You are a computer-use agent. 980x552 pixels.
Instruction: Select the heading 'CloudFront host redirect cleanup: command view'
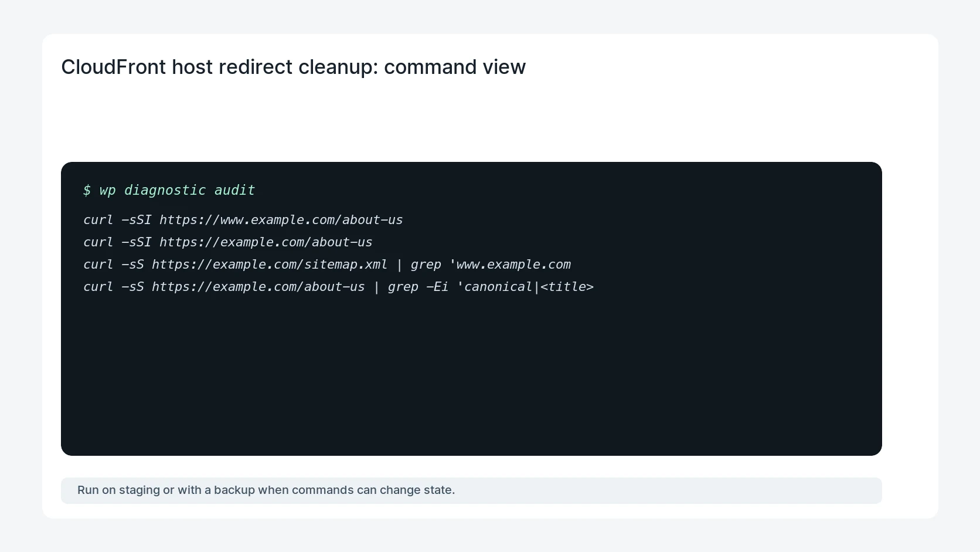293,67
